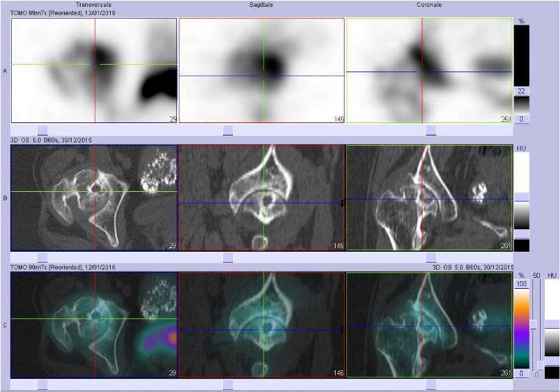Viewport: 560px width, 392px height.
Task: Click slice slider thumb under row A sagittal view
Action: point(228,130)
